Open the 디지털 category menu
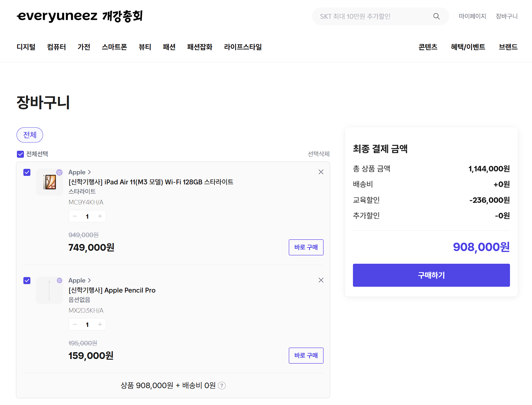This screenshot has width=532, height=405. (26, 47)
